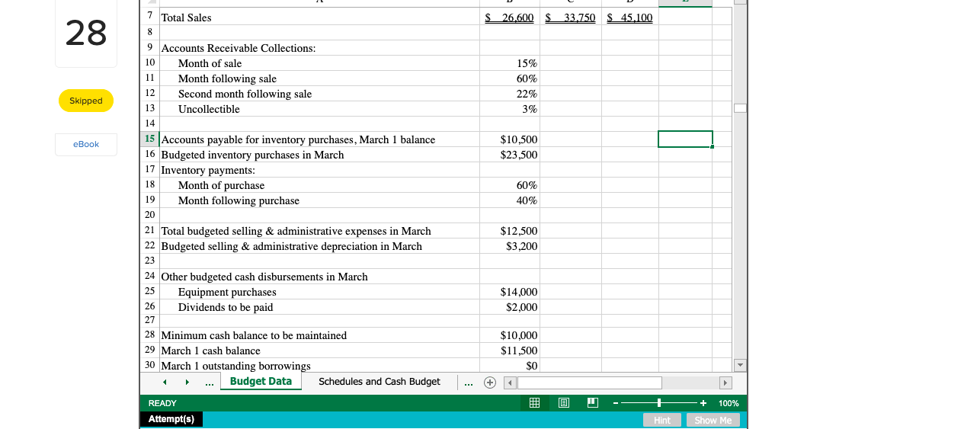Screen dimensions: 980x429
Task: Click the question number 28 box
Action: pos(86,34)
